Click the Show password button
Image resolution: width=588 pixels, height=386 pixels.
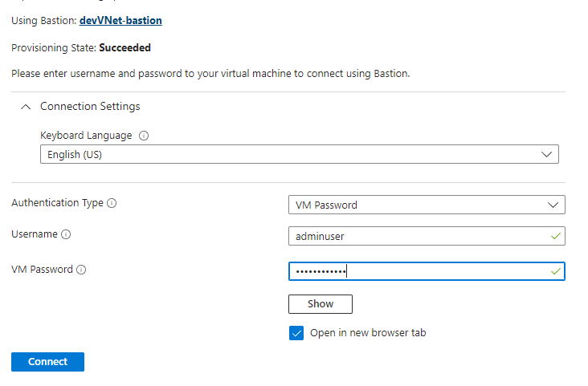coord(321,304)
